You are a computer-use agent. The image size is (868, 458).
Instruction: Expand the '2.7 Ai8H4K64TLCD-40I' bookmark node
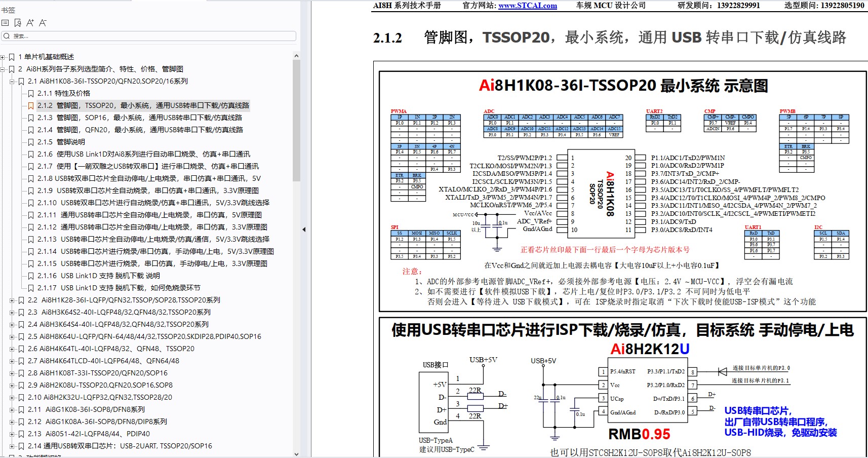(12, 361)
